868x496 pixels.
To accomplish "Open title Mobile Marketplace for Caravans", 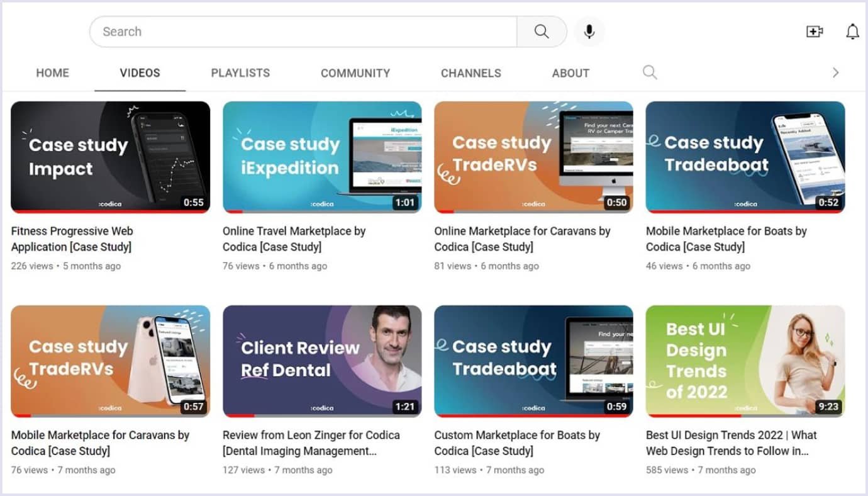I will [100, 443].
